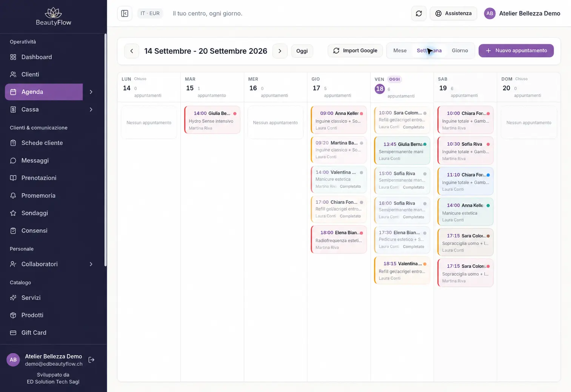Switch to Giorno view

(x=460, y=51)
